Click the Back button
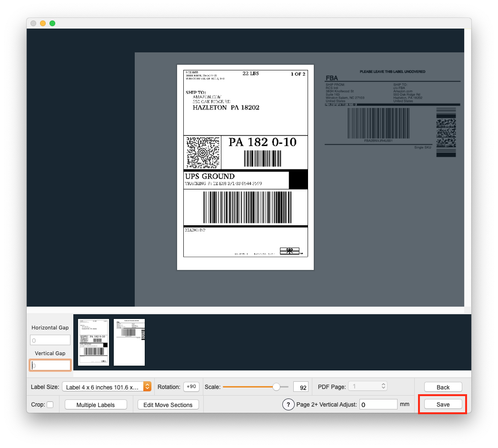Image resolution: width=498 pixels, height=448 pixels. coord(443,387)
